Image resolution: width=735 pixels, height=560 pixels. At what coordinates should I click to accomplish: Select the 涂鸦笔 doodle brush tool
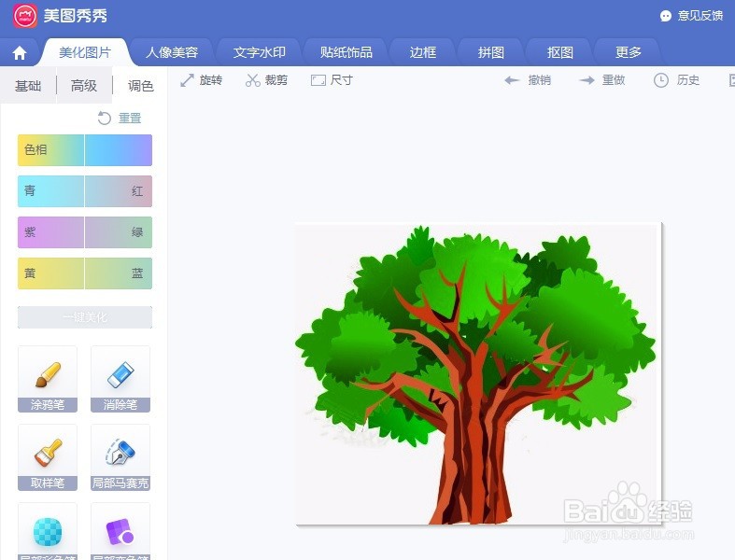48,379
